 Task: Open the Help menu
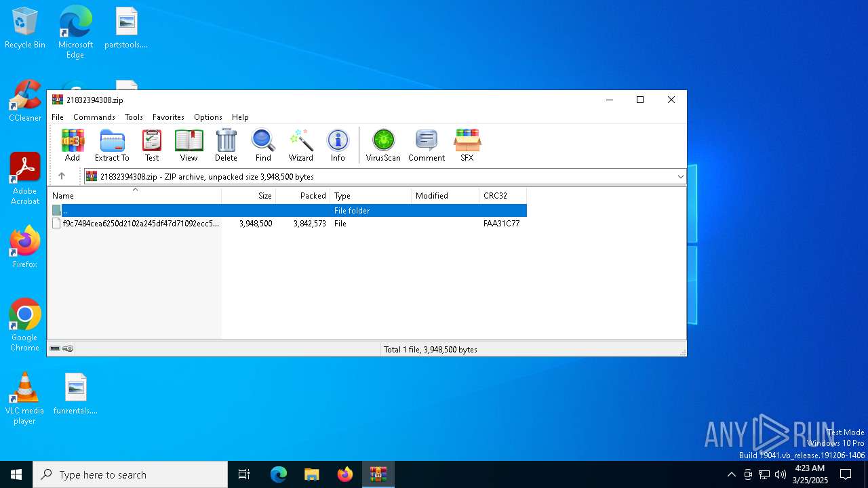[x=240, y=117]
